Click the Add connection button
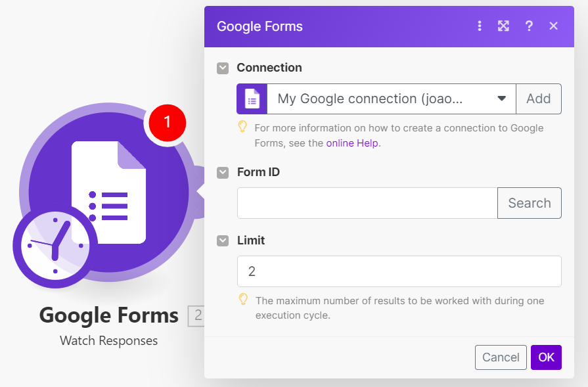This screenshot has width=588, height=387. click(539, 99)
